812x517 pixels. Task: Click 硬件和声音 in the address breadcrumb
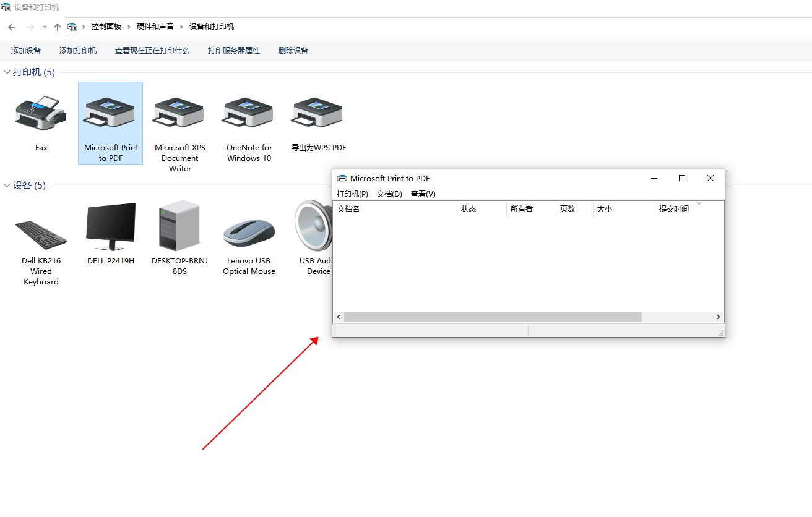(x=155, y=27)
